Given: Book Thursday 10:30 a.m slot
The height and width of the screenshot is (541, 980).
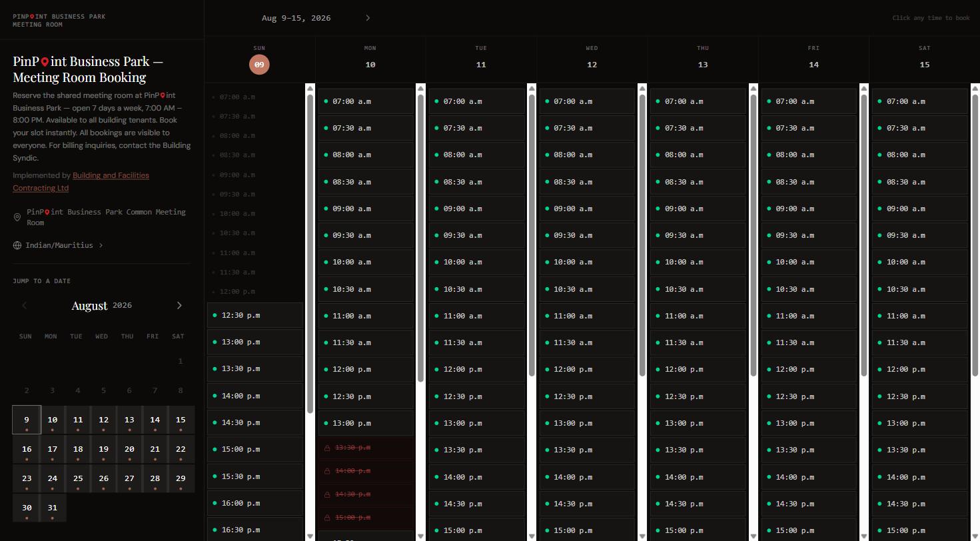Looking at the screenshot, I should pyautogui.click(x=698, y=289).
